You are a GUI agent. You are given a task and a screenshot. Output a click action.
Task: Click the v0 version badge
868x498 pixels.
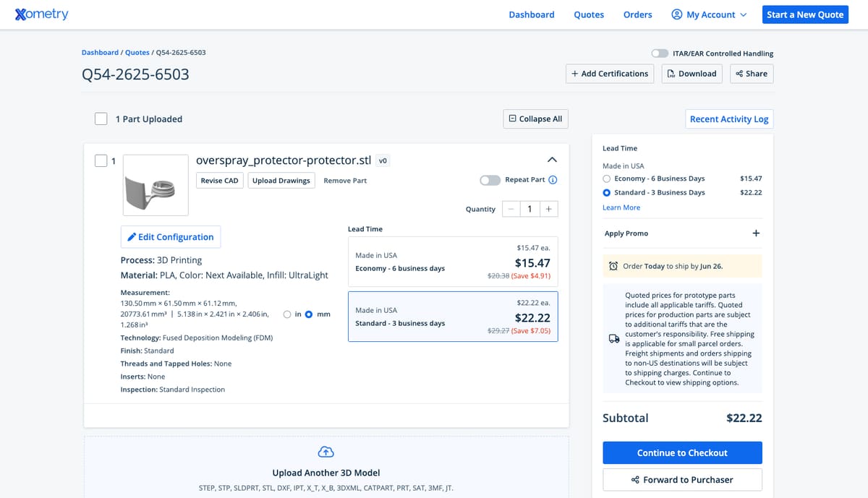coord(383,160)
